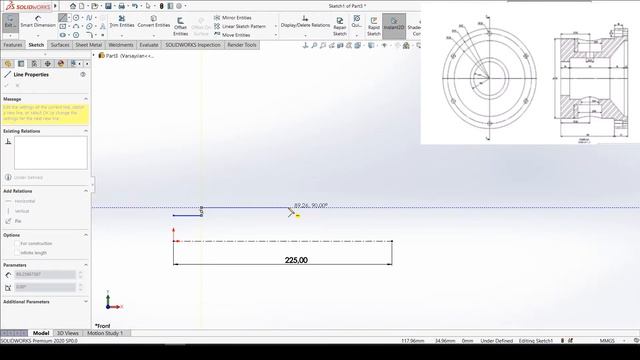This screenshot has width=640, height=360.
Task: Select the Spline sketch tool
Action: 89,18
